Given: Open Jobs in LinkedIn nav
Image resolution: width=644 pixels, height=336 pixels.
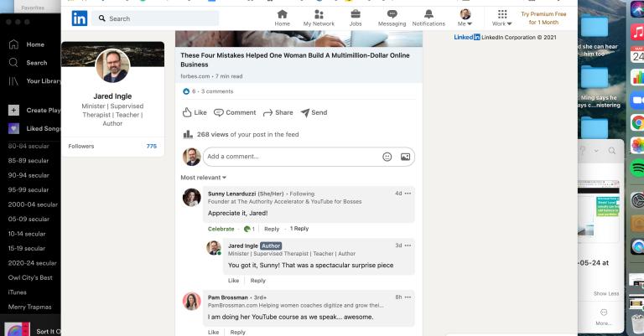Looking at the screenshot, I should point(356,18).
